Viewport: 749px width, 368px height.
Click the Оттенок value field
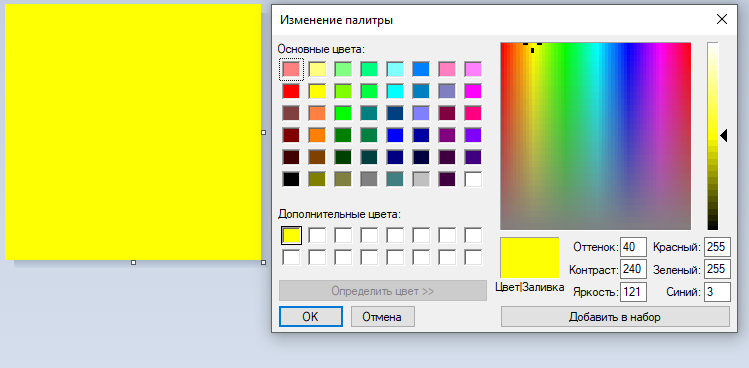click(x=633, y=247)
